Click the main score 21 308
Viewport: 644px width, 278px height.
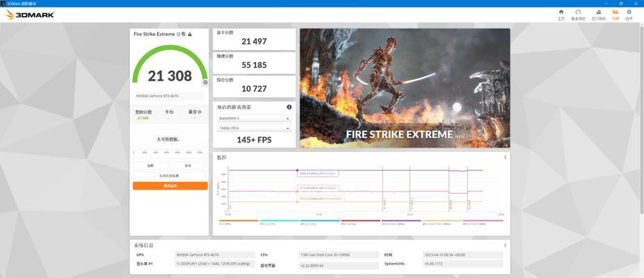point(169,76)
